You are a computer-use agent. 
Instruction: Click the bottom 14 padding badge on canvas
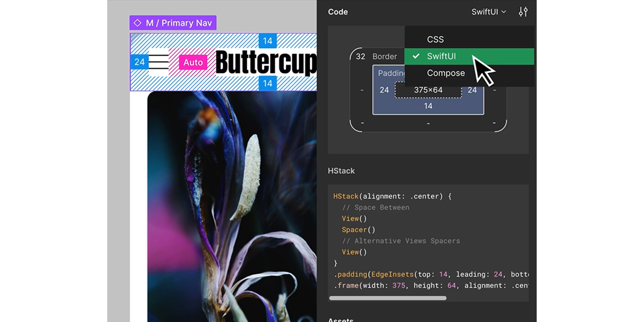coord(267,83)
